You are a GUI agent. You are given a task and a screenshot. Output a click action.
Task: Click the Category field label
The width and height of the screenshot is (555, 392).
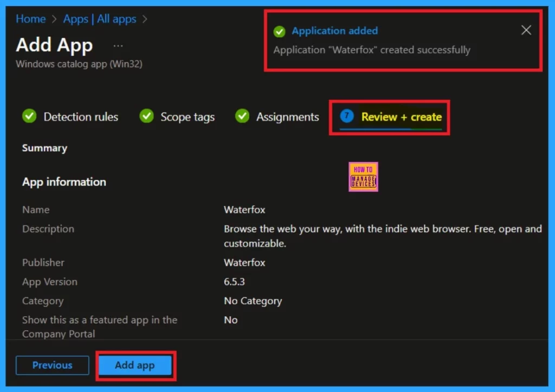[x=43, y=301]
